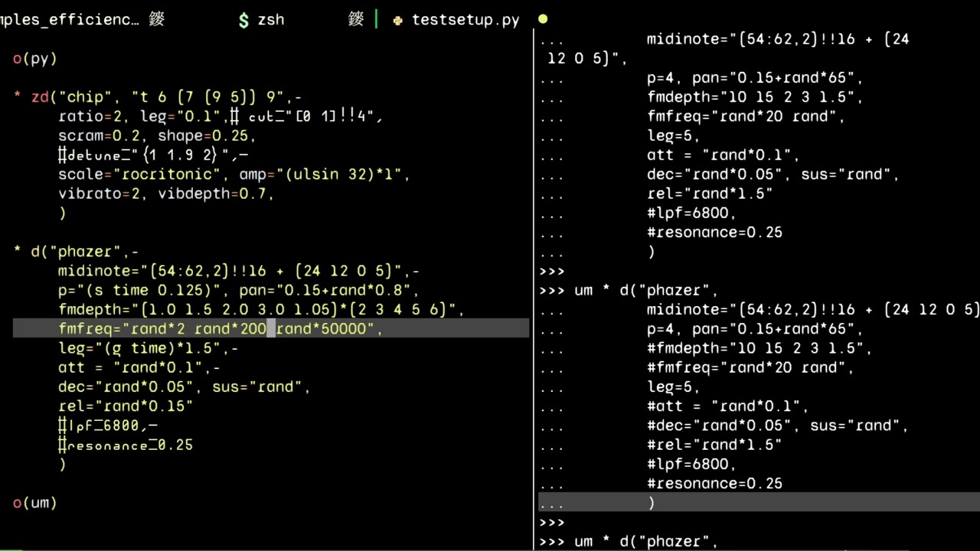Click dec="rand*0.05", sus="rand" in left editor
Image resolution: width=980 pixels, height=551 pixels.
click(185, 387)
